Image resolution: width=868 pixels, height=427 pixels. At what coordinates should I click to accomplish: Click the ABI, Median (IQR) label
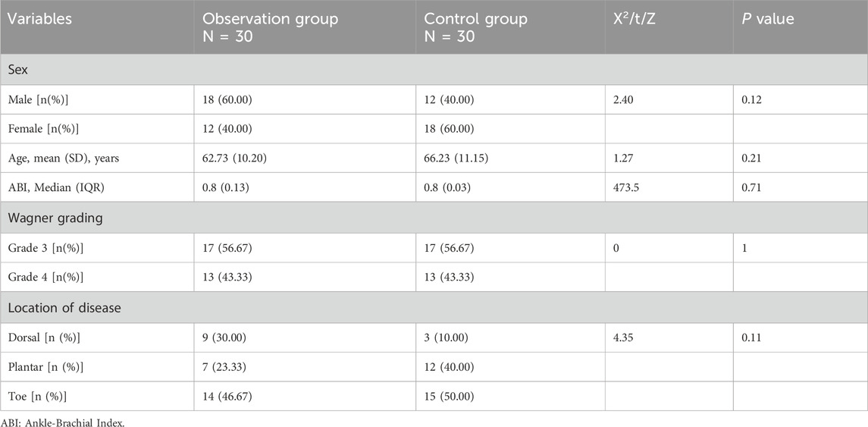coord(62,187)
